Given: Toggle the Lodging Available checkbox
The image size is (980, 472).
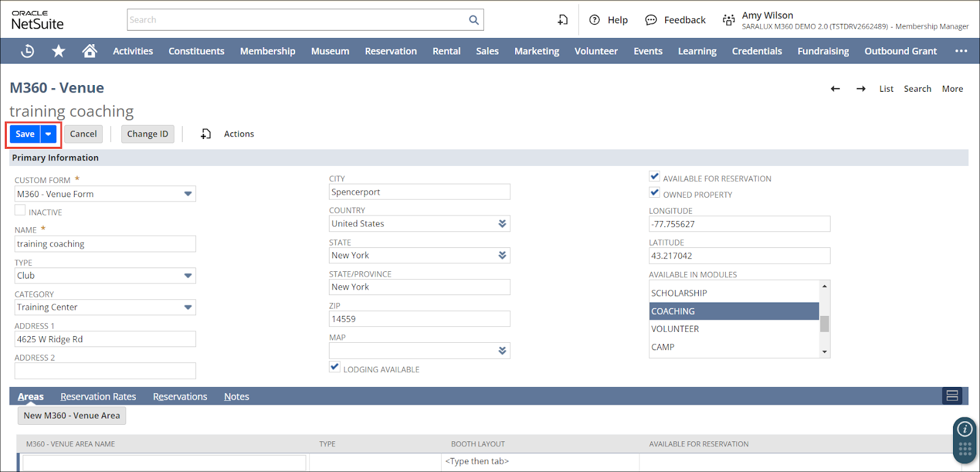Looking at the screenshot, I should (x=334, y=367).
